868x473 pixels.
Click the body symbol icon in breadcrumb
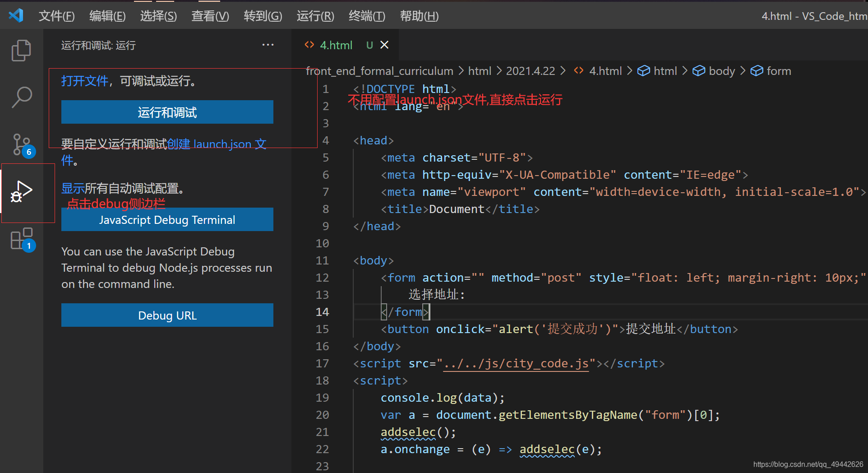tap(699, 71)
